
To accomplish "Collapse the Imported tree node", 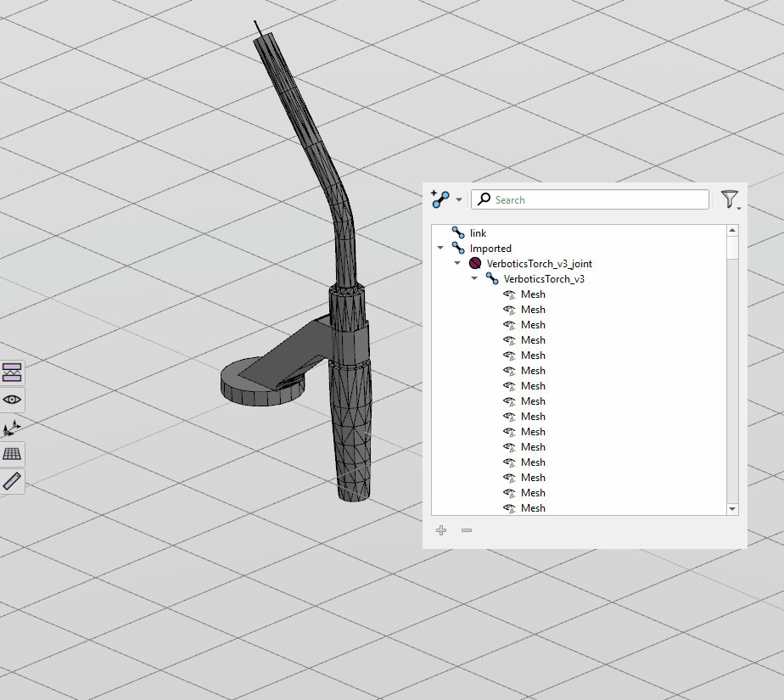I will [440, 248].
